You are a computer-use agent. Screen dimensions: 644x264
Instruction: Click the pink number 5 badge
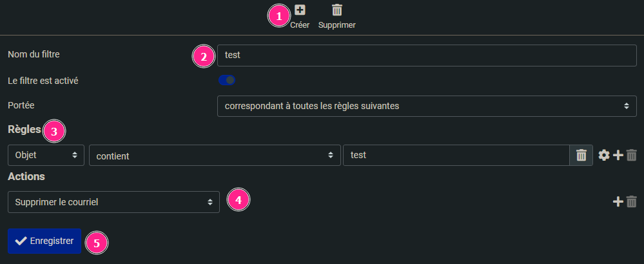click(97, 243)
